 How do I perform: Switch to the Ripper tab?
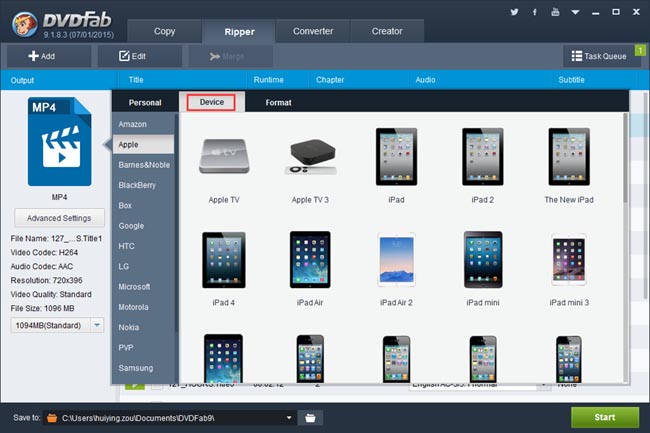click(x=239, y=31)
